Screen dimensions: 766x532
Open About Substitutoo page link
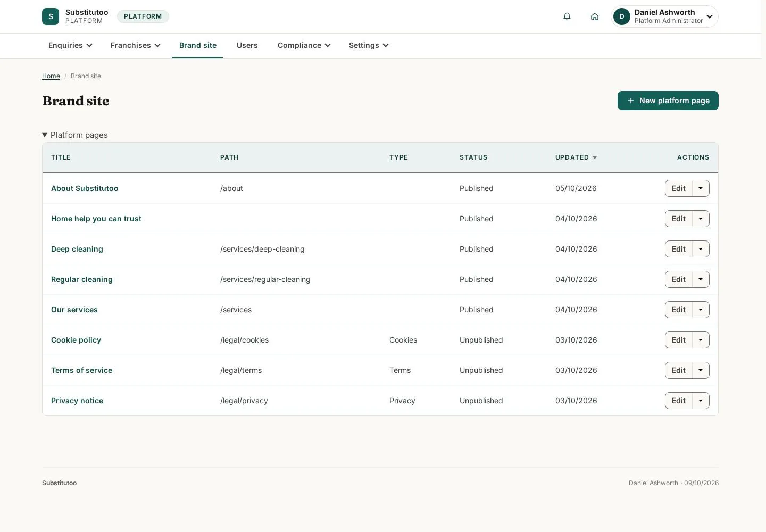pos(85,188)
